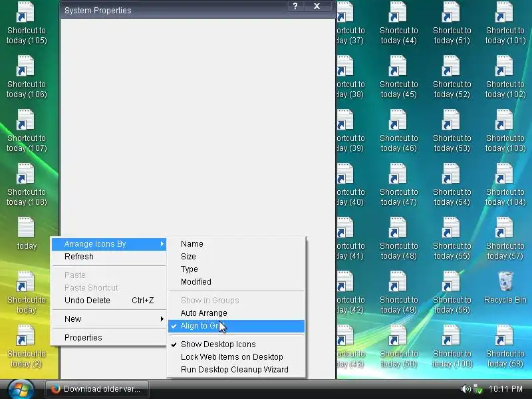Expand the Arrange Icons By submenu
Screen dimensions: 532x399
coord(109,244)
